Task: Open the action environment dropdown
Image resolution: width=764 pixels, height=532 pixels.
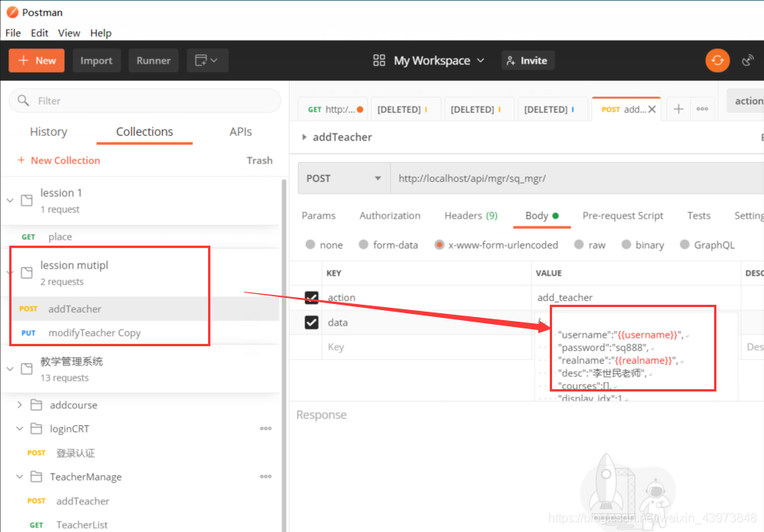Action: pos(746,101)
